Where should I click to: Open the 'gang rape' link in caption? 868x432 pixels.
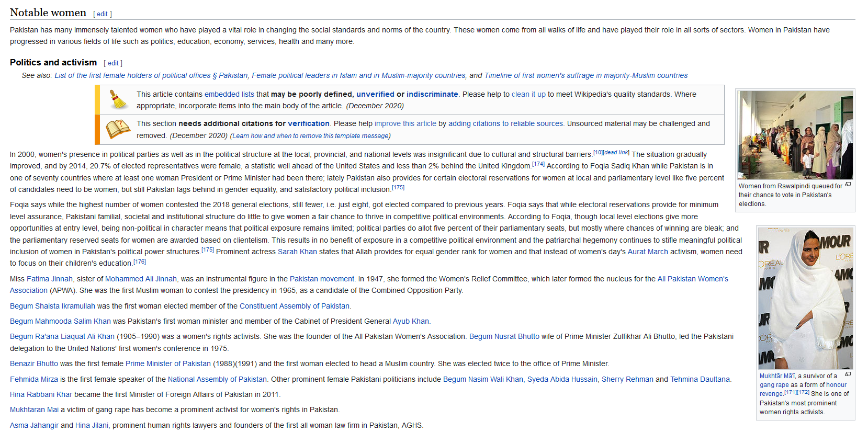[x=774, y=385]
